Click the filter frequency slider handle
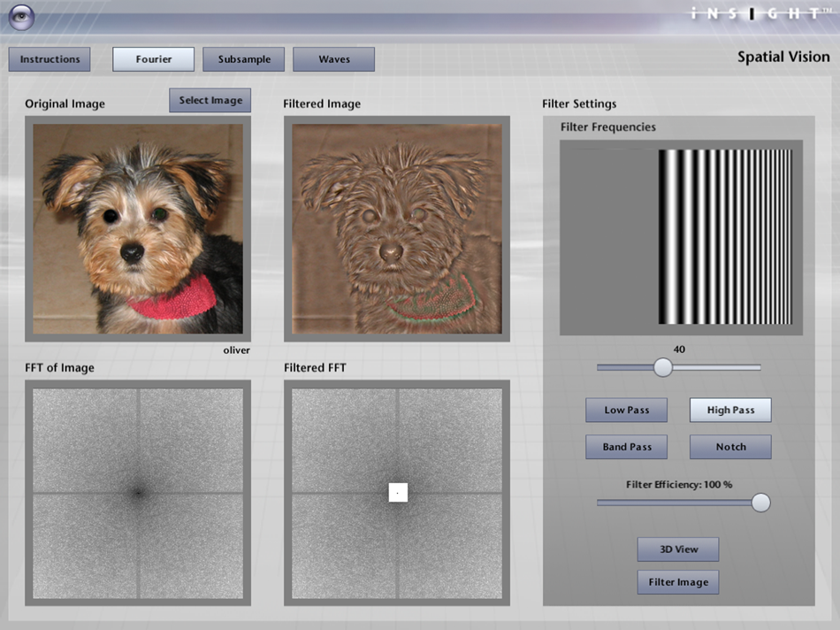This screenshot has height=630, width=840. pyautogui.click(x=663, y=367)
